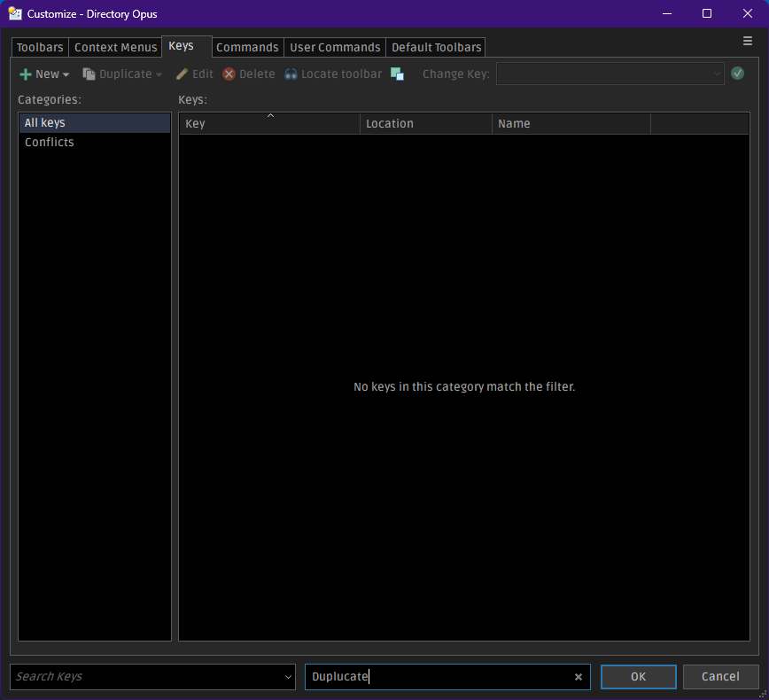Click the Edit pencil button

(x=194, y=74)
